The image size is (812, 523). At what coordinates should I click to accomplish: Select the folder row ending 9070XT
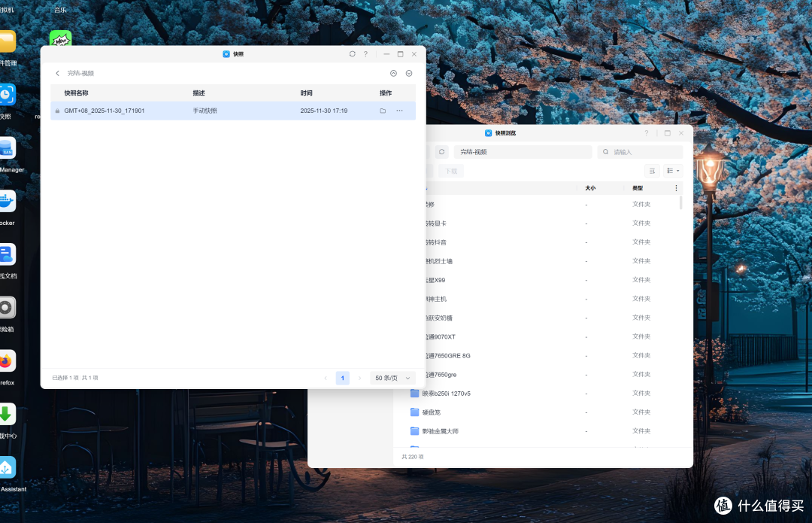click(555, 337)
